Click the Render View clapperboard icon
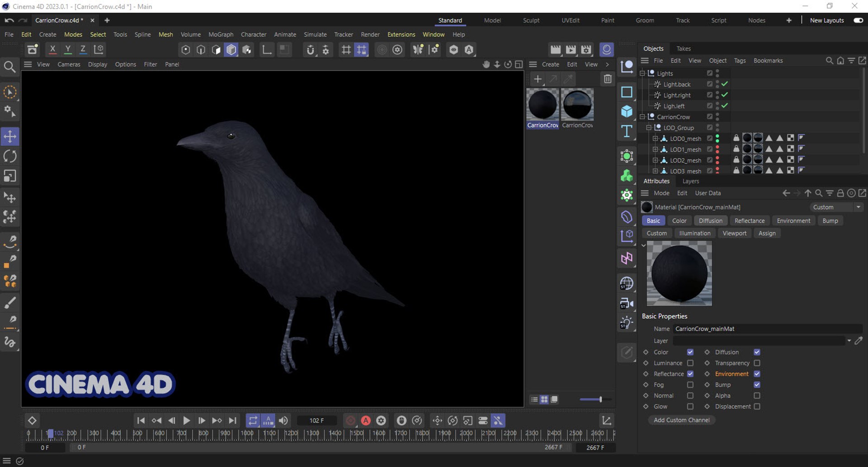Image resolution: width=868 pixels, height=467 pixels. 556,49
